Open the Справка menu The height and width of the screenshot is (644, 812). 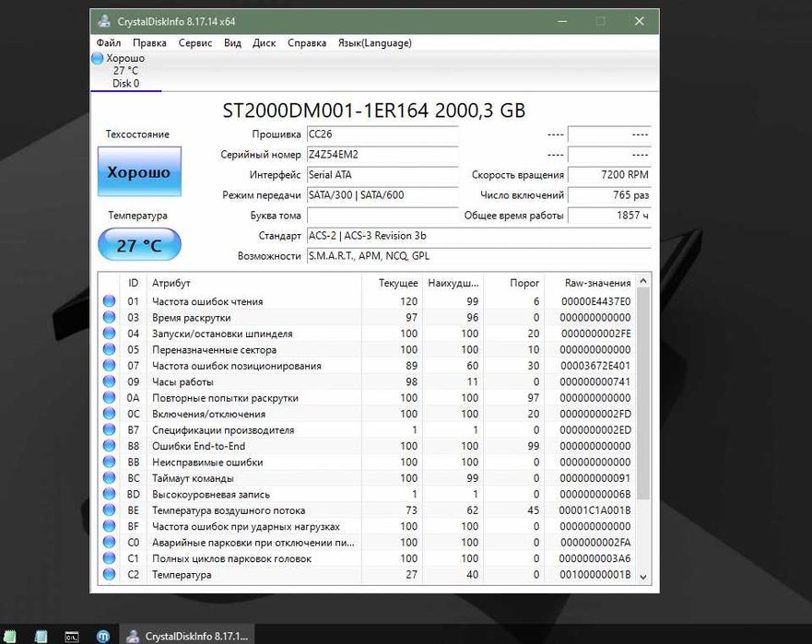coord(307,43)
